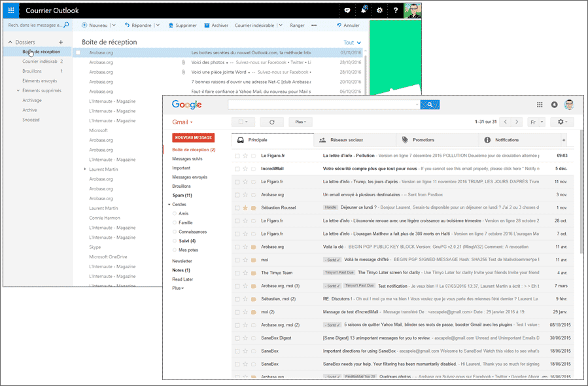588x386 pixels.
Task: Open the Gmail Plus actions dropdown
Action: 300,122
